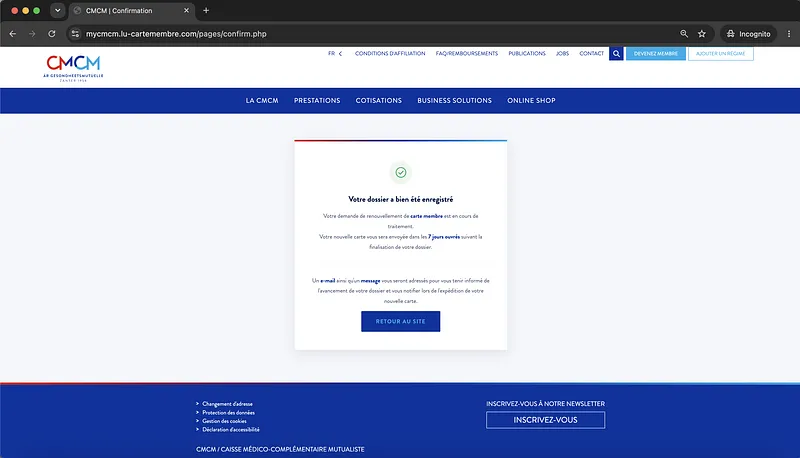This screenshot has height=458, width=800.
Task: Open the LA CMCM menu
Action: (x=262, y=100)
